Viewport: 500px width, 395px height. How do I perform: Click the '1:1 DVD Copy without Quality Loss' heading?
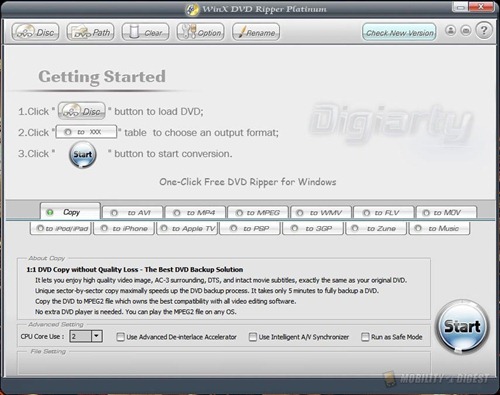pos(134,269)
